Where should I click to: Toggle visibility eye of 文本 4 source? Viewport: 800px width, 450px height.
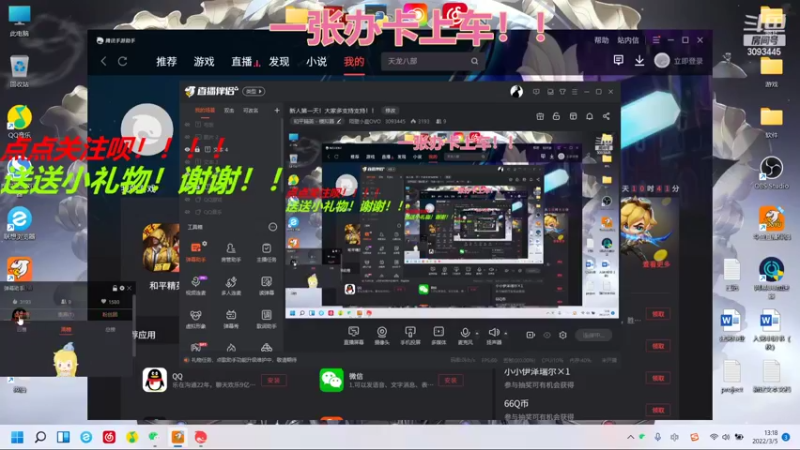pos(187,149)
